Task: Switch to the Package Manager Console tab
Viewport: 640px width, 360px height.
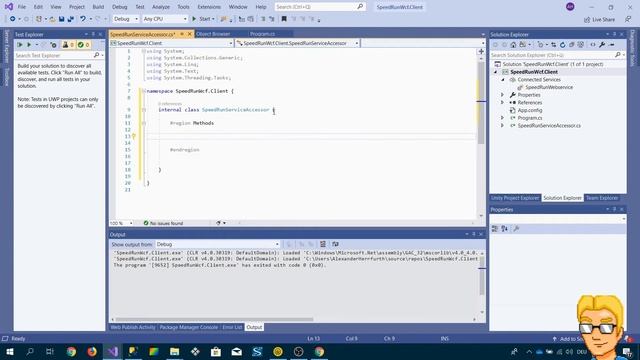Action: [189, 327]
